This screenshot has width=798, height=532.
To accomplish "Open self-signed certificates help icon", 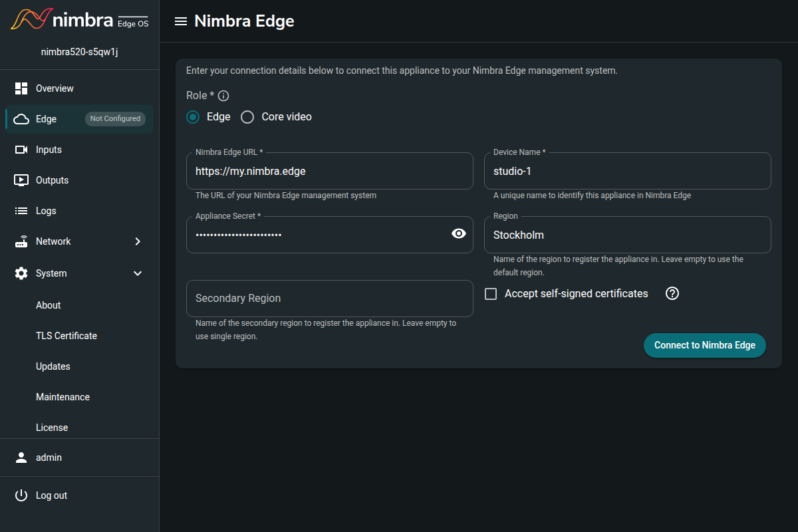I will pyautogui.click(x=672, y=293).
